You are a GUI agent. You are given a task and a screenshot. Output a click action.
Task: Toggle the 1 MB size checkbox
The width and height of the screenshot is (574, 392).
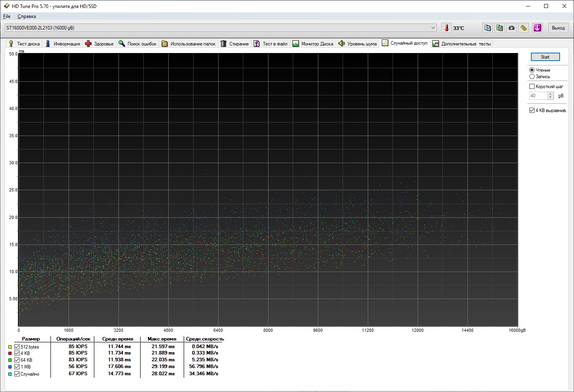coord(17,367)
